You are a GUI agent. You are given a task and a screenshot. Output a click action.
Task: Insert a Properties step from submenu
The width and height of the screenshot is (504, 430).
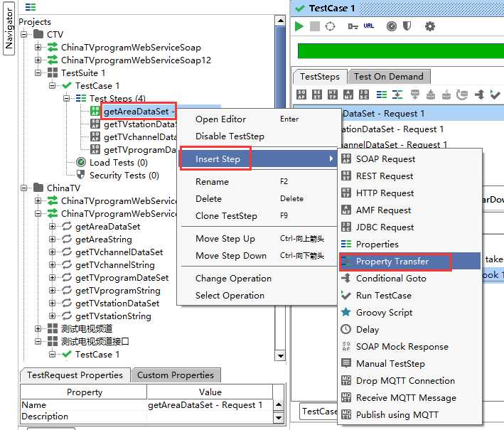[410, 244]
